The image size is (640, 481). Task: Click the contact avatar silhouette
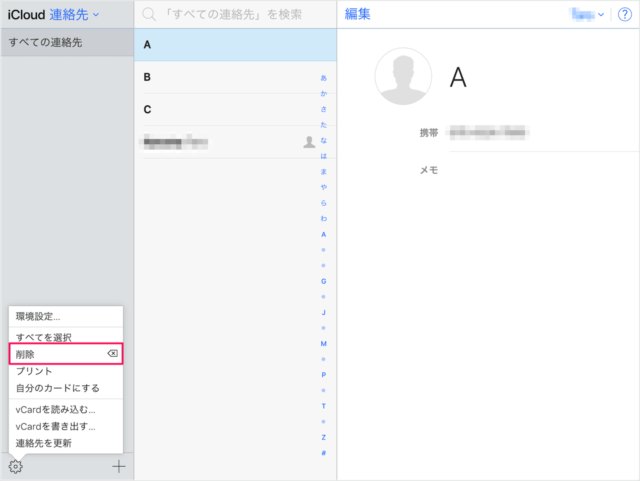(x=403, y=77)
